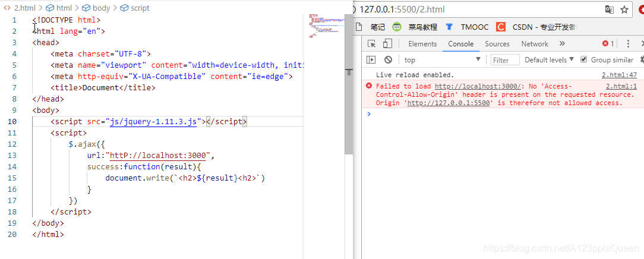The width and height of the screenshot is (644, 259).
Task: Click the red error icon beside 'Failed to load'
Action: pyautogui.click(x=369, y=86)
